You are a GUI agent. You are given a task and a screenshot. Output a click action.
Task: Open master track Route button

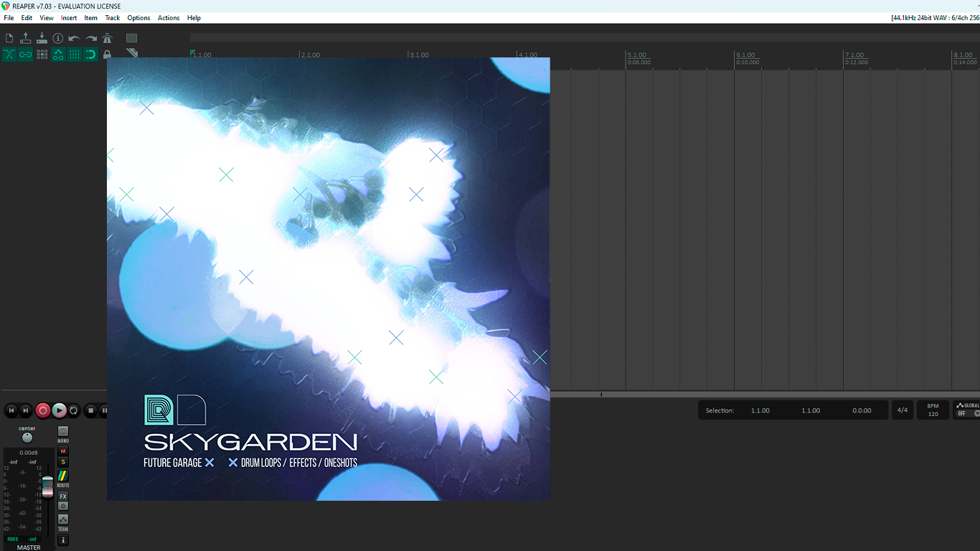(63, 476)
